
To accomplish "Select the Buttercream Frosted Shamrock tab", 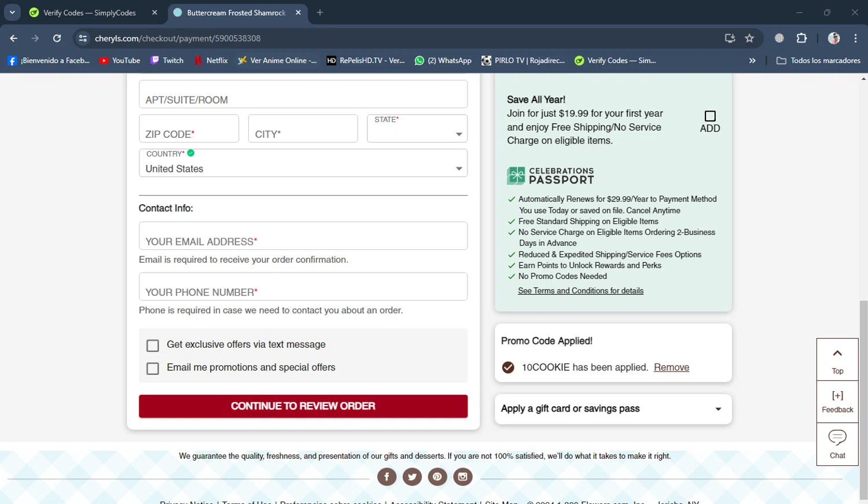I will pos(236,13).
